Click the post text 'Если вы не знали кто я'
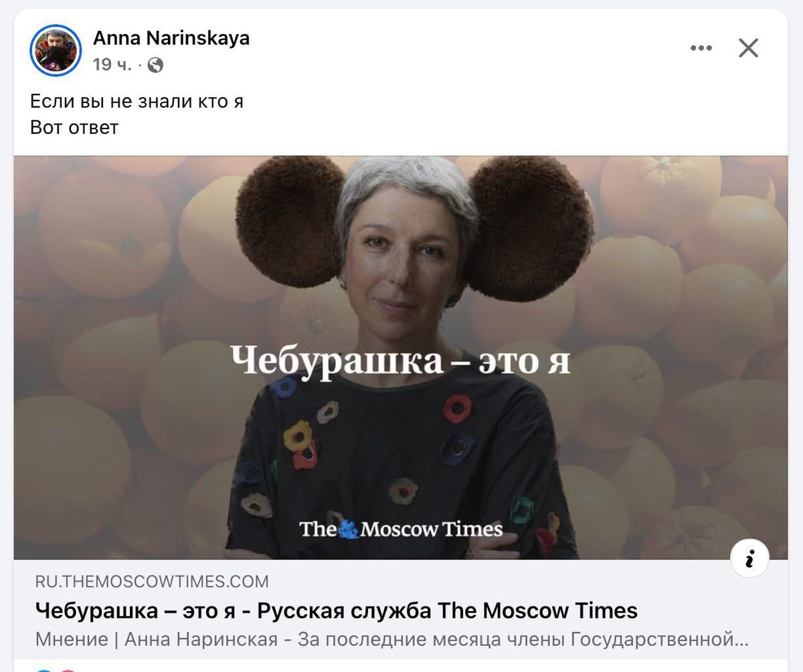The image size is (803, 672). tap(137, 102)
